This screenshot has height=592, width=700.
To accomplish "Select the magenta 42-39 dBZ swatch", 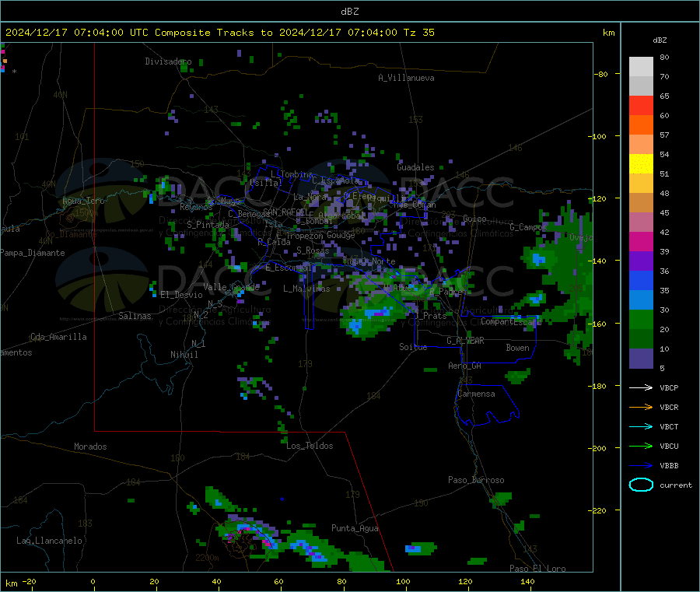I will (x=641, y=241).
